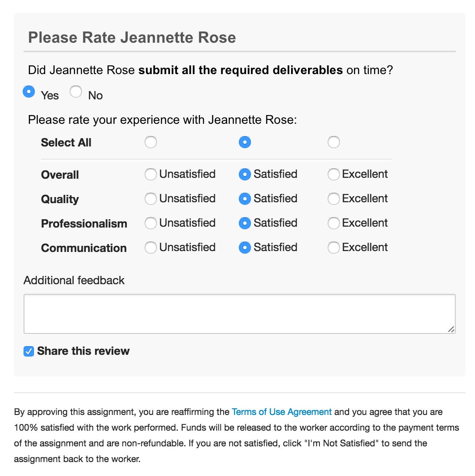Screen dimensions: 475x476
Task: Click into the Additional feedback text box
Action: pyautogui.click(x=239, y=314)
